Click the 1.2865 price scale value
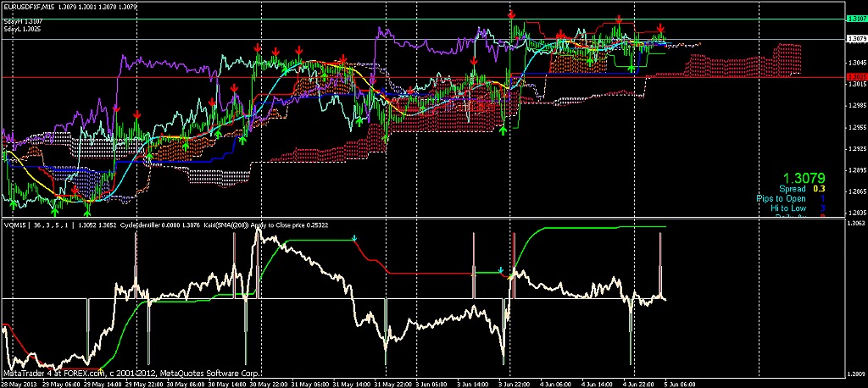The height and width of the screenshot is (388, 868). [856, 191]
